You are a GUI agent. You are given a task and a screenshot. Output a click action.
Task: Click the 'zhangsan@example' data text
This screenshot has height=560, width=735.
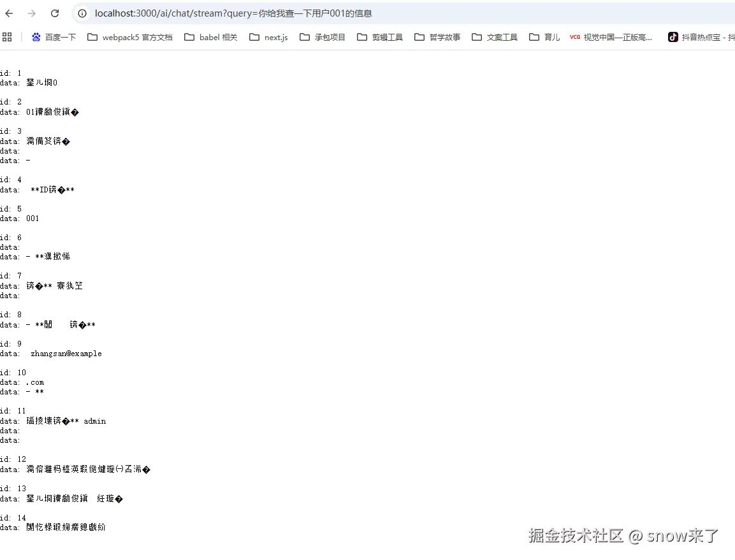pyautogui.click(x=66, y=354)
